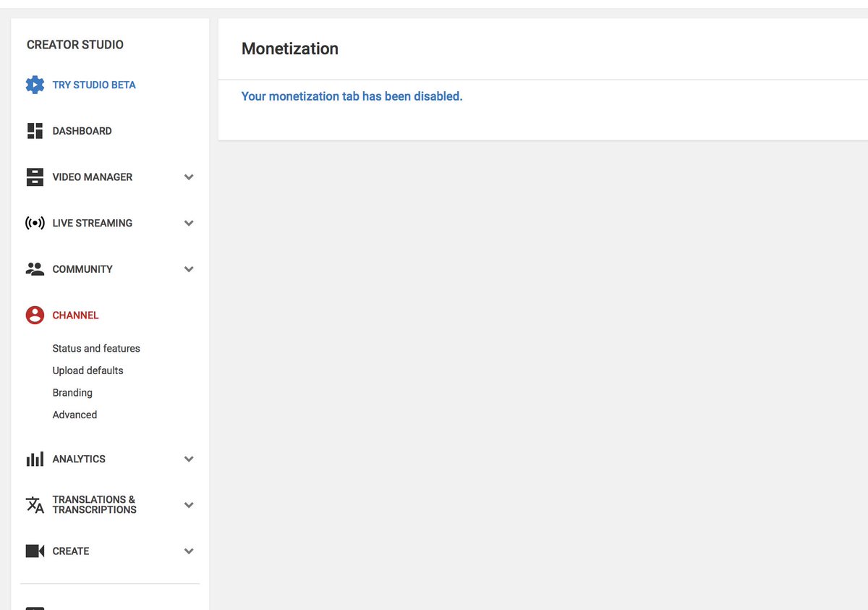868x610 pixels.
Task: Expand the Create section chevron
Action: (x=189, y=551)
